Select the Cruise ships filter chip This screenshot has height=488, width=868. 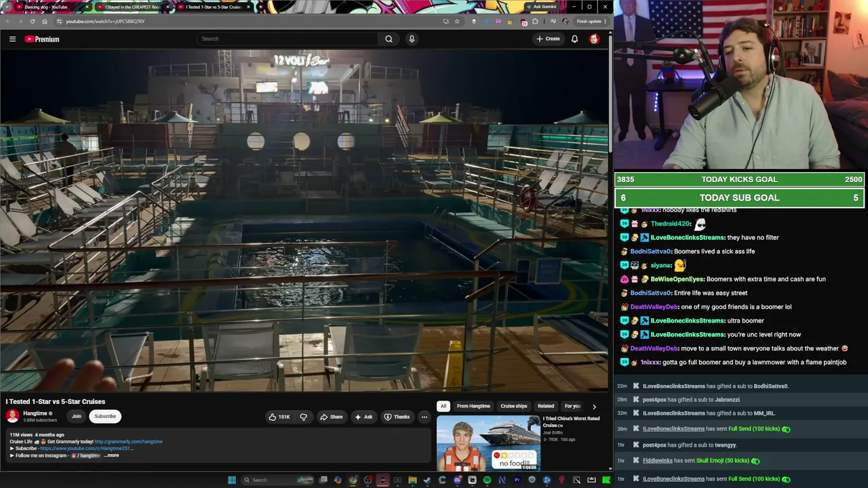(x=513, y=406)
